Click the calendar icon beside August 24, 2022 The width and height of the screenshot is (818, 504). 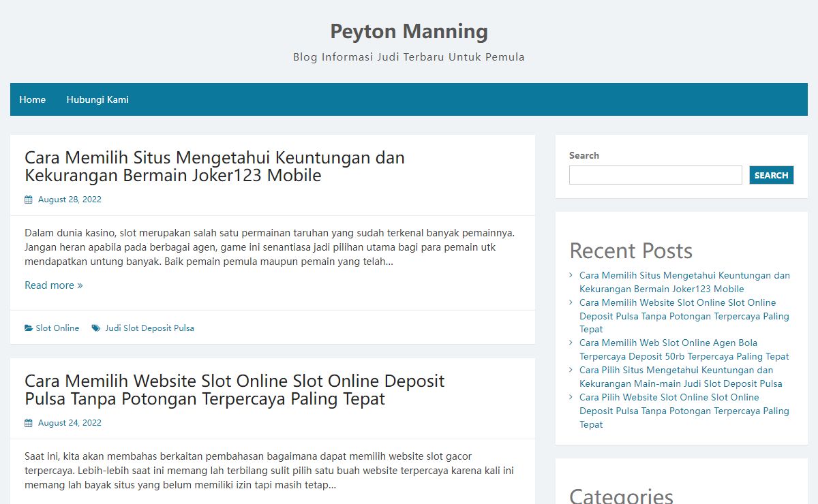point(29,423)
